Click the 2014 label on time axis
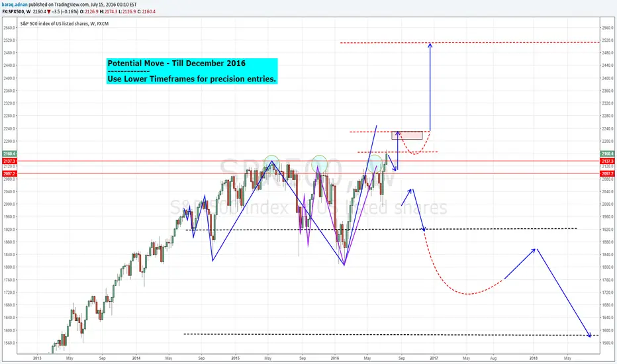The width and height of the screenshot is (617, 364). (x=136, y=358)
